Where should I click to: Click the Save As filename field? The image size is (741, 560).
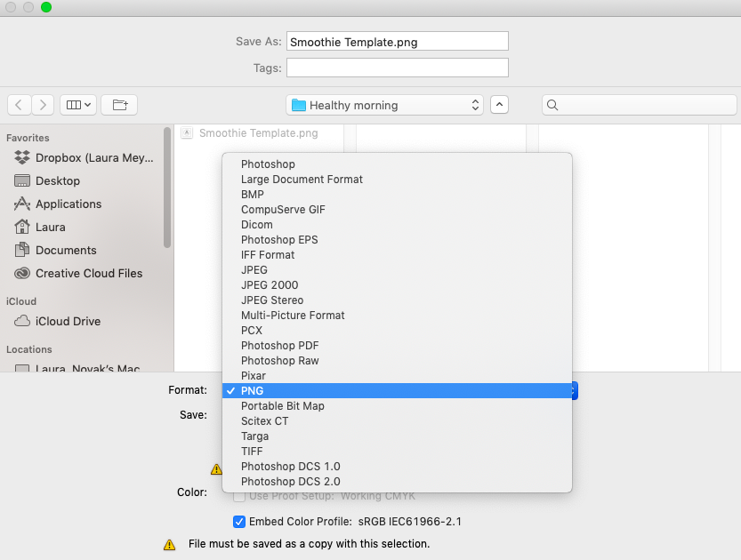pos(398,42)
